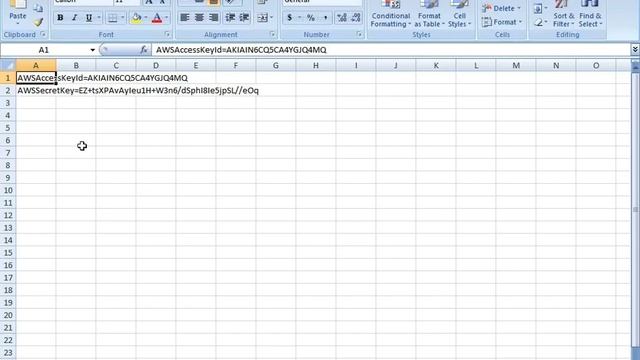Open the Accounting format dropdown arrow
Viewport: 640px width, 360px height.
300,18
